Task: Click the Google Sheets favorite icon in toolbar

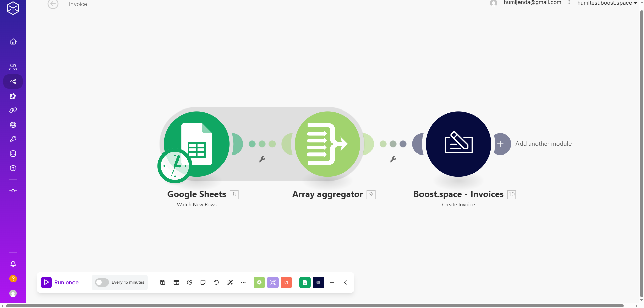Action: tap(305, 282)
